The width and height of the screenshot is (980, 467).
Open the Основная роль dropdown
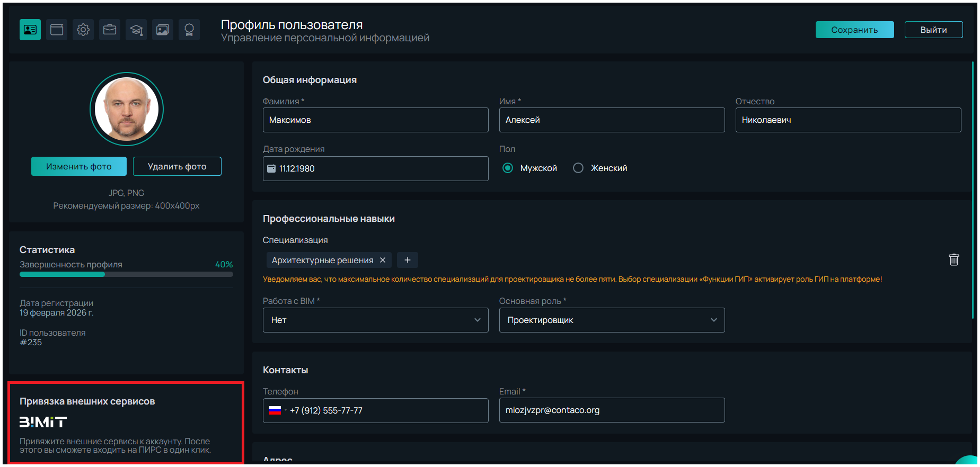(x=612, y=320)
